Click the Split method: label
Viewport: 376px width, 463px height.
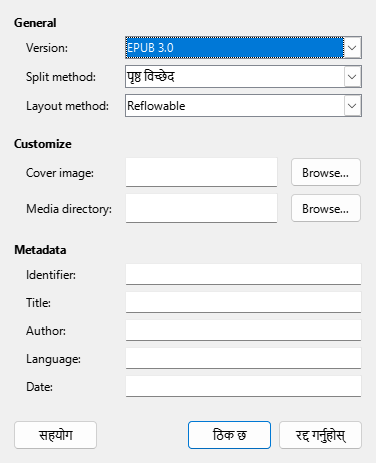pyautogui.click(x=61, y=77)
